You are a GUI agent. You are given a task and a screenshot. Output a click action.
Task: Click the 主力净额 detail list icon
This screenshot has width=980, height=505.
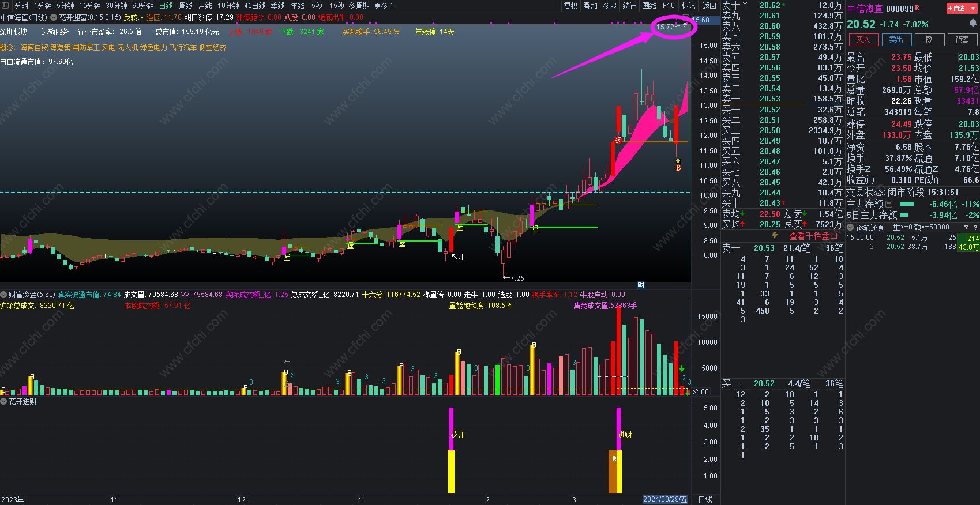click(889, 204)
